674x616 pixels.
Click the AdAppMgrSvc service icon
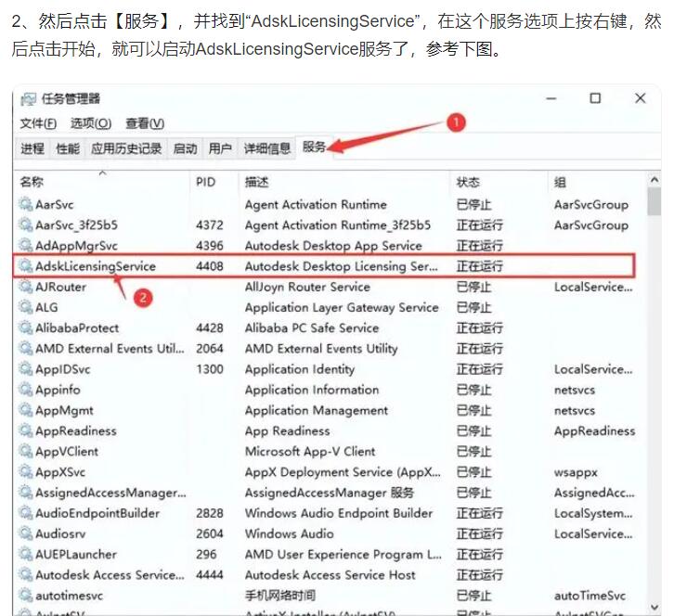pyautogui.click(x=26, y=246)
